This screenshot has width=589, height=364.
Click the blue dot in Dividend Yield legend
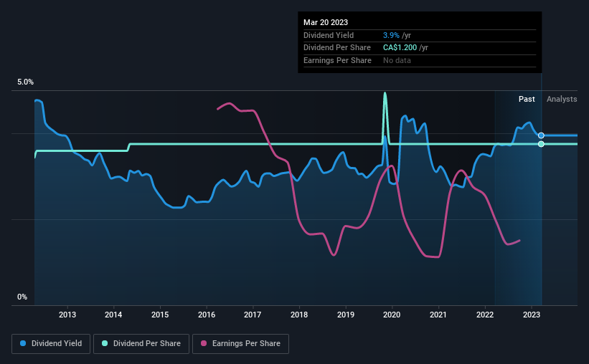(x=23, y=343)
